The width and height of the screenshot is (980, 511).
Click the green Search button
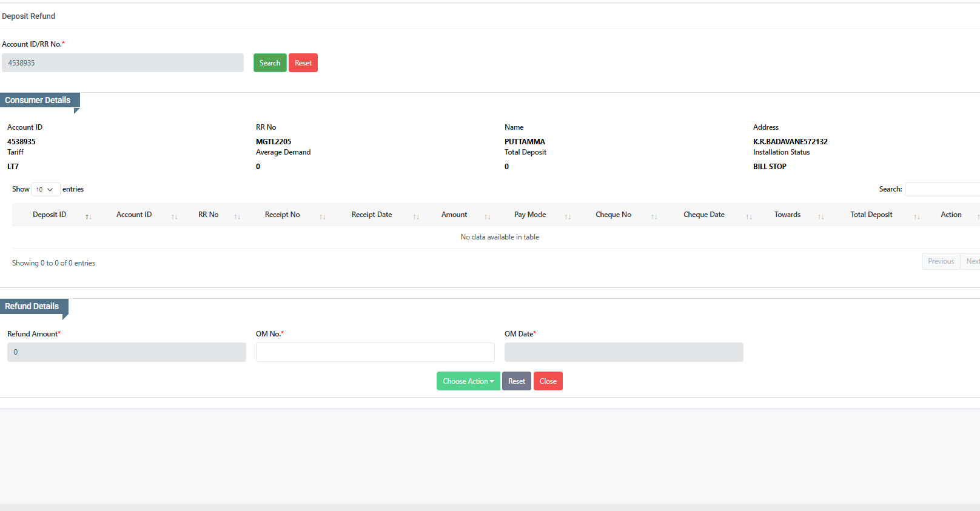pyautogui.click(x=270, y=63)
